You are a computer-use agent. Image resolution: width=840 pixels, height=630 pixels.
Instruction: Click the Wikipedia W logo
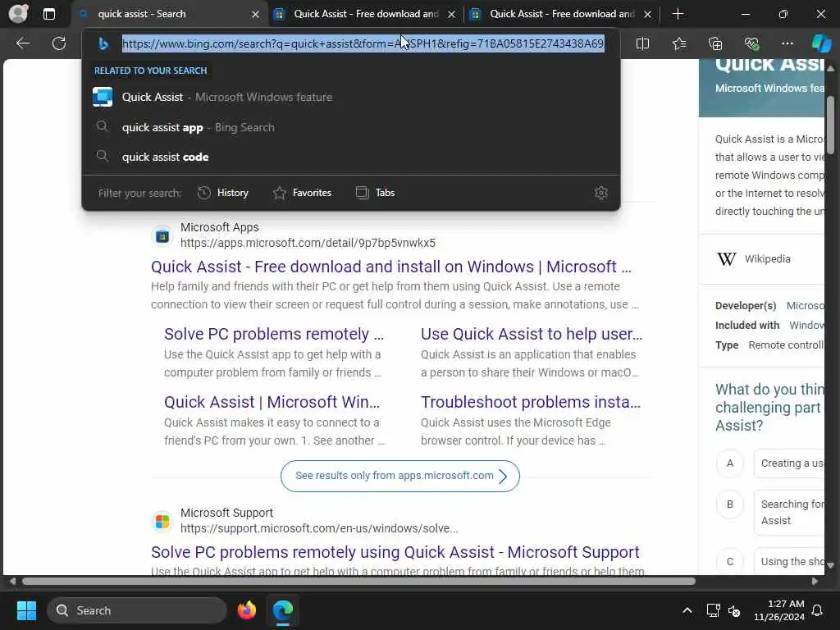[727, 259]
